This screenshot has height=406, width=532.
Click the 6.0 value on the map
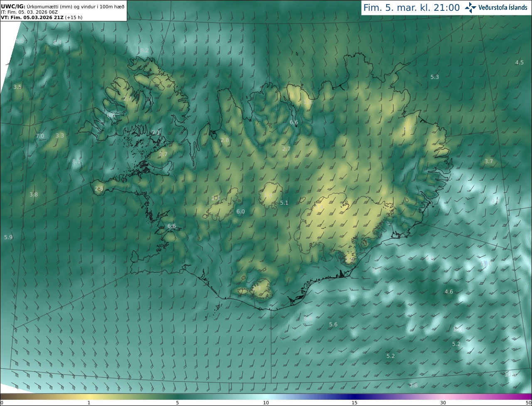[241, 211]
